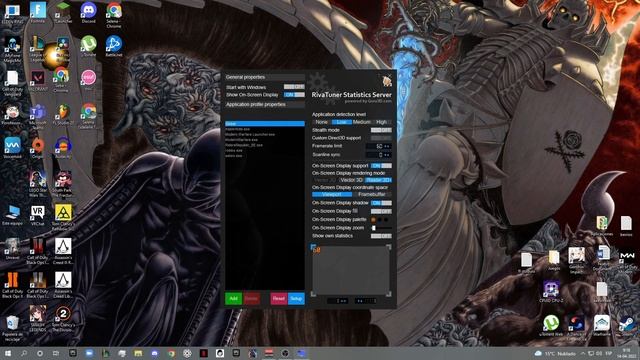
Task: Toggle Start with Windows switch
Action: pos(294,87)
